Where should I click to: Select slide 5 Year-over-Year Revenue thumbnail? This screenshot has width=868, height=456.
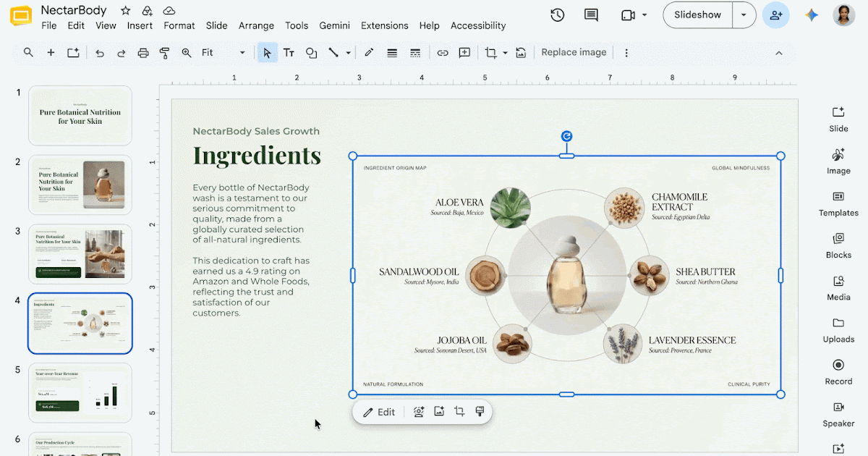tap(80, 392)
